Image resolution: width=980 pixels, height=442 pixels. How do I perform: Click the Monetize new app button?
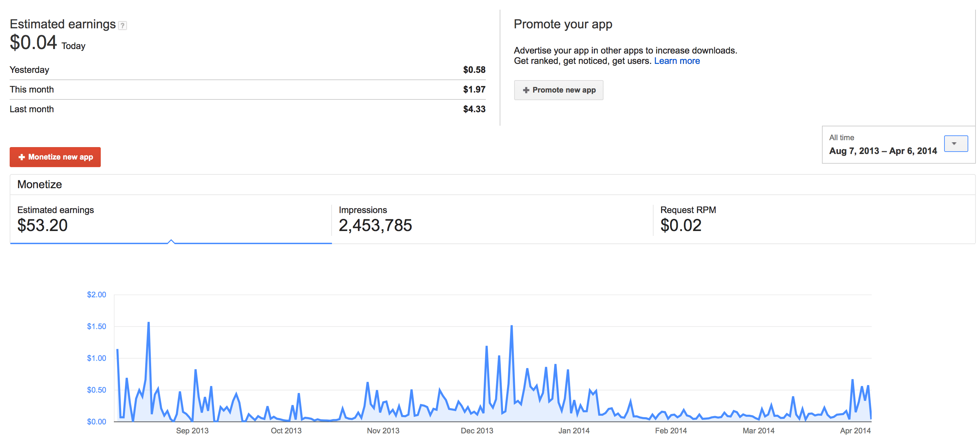(x=55, y=157)
